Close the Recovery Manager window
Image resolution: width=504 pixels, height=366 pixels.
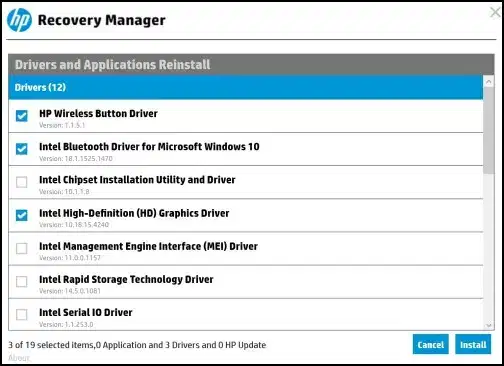tap(496, 12)
